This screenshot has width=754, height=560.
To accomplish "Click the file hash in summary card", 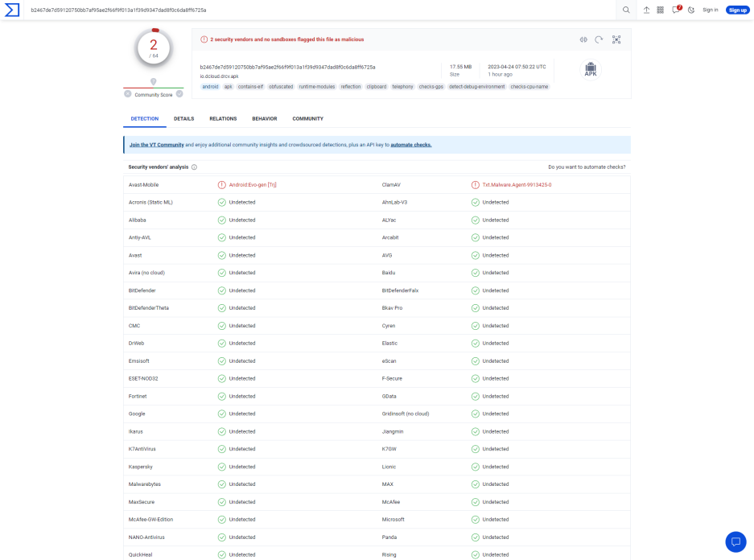I will (x=287, y=68).
